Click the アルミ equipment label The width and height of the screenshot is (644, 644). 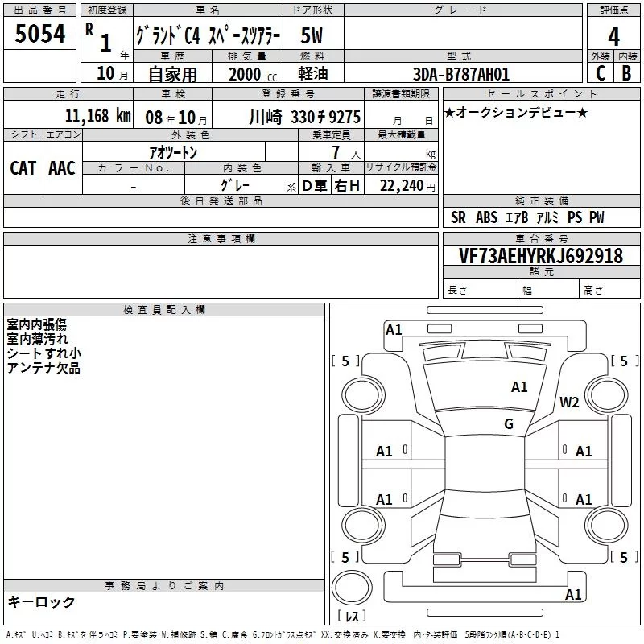pos(547,217)
